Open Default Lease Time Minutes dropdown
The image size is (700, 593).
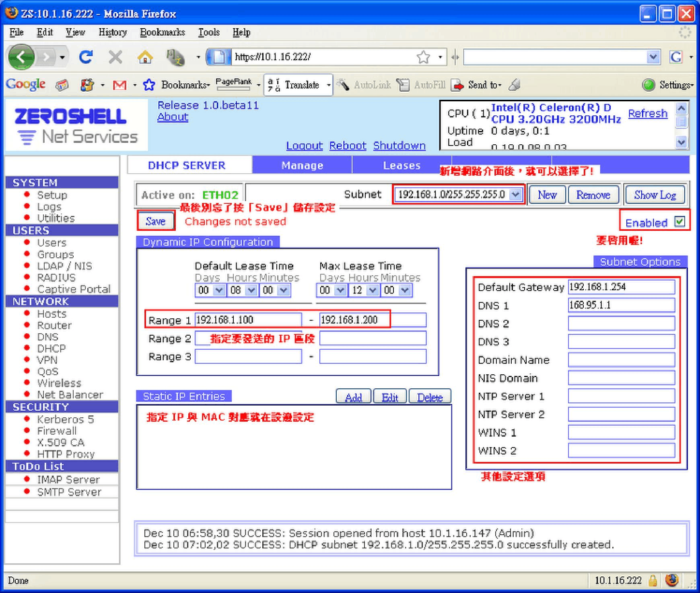click(x=284, y=290)
